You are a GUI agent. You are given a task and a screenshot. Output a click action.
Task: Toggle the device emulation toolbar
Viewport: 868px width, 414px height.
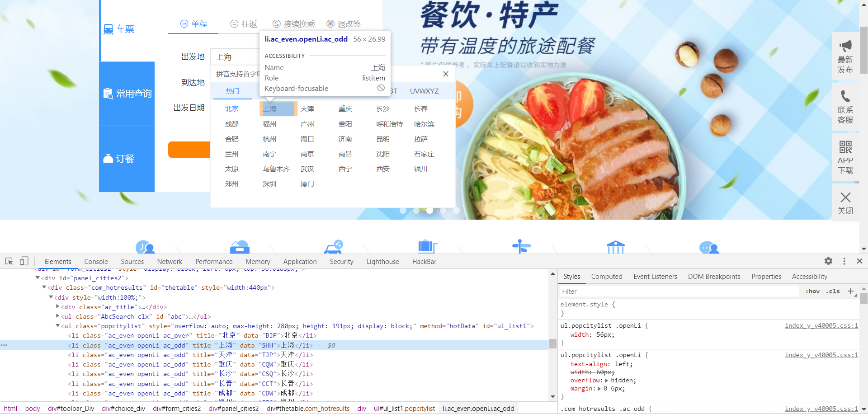tap(24, 261)
